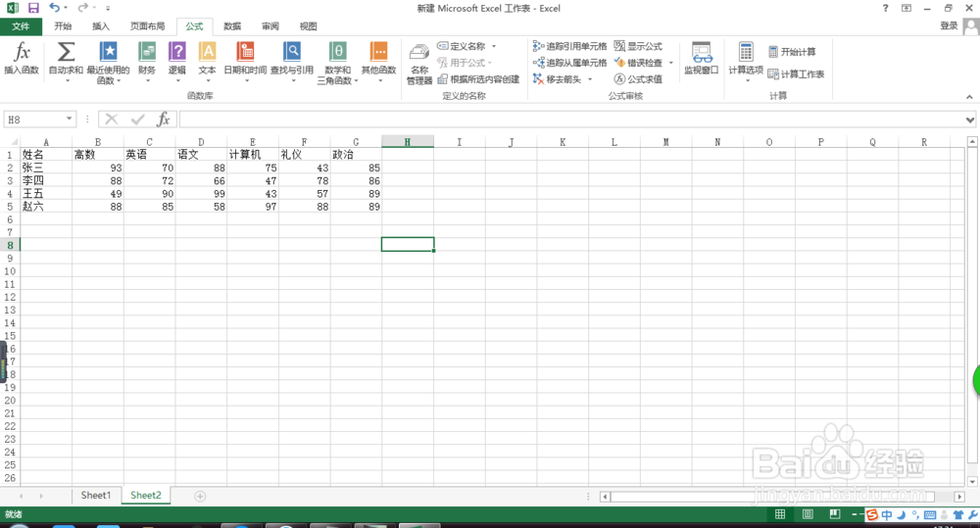The image size is (980, 528).
Task: Select column H header
Action: tap(408, 142)
